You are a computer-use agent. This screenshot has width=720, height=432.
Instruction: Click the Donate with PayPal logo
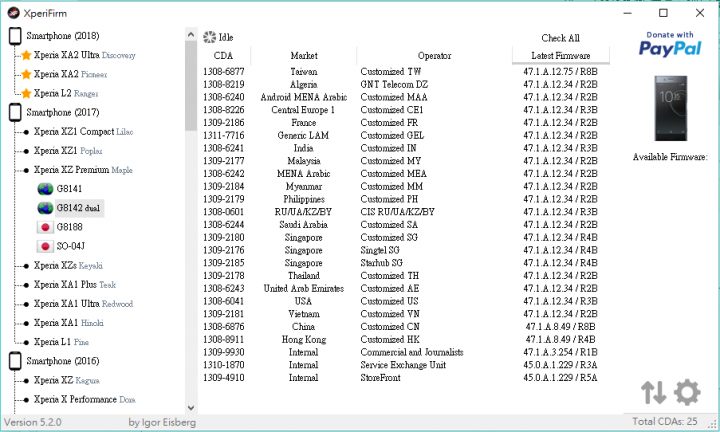(670, 44)
